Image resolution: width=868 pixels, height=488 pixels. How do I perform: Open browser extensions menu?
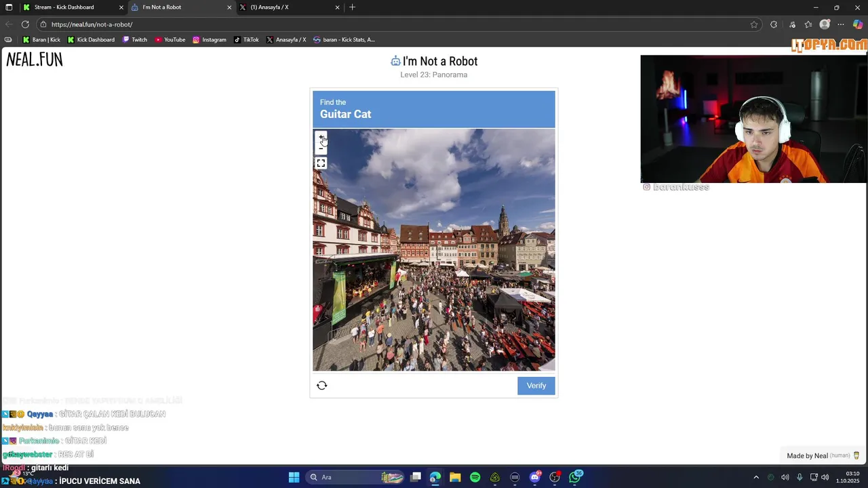tap(774, 24)
